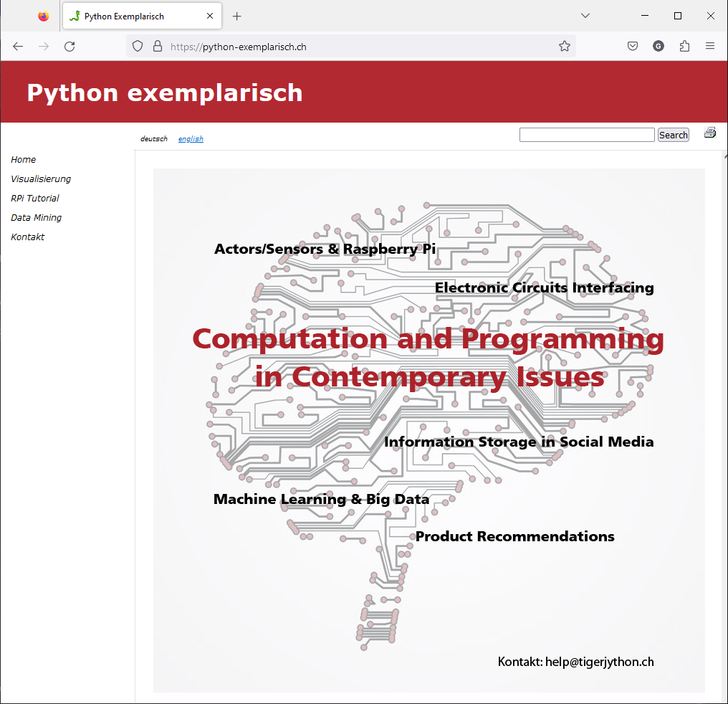Click the shield tracking protection icon
Viewport: 728px width, 704px height.
[137, 46]
